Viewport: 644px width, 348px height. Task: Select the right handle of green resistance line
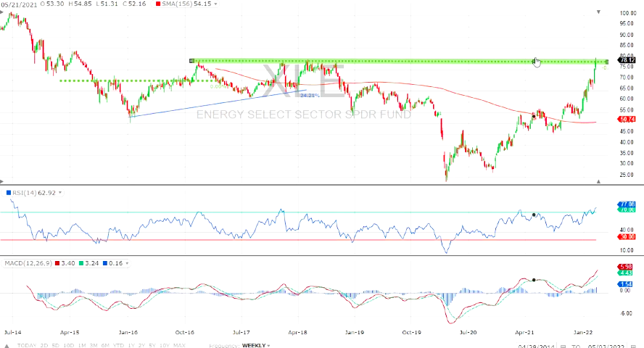coord(606,62)
